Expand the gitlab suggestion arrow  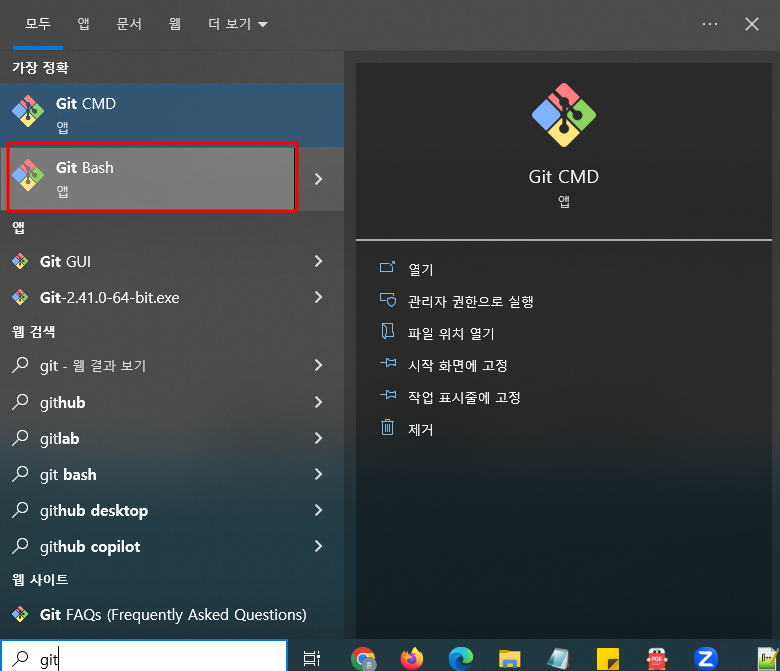coord(319,438)
